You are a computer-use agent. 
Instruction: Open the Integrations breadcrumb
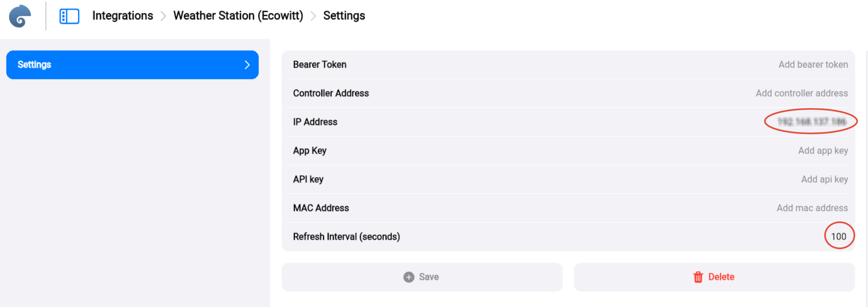[x=122, y=16]
